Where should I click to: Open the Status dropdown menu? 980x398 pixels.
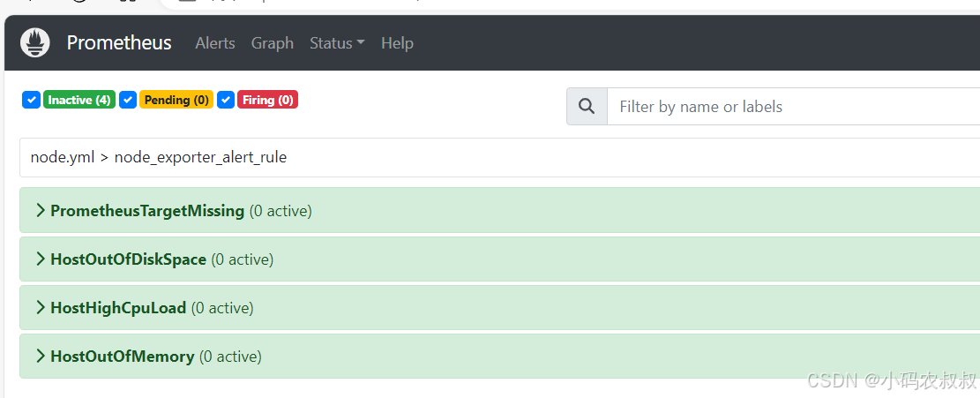point(337,43)
